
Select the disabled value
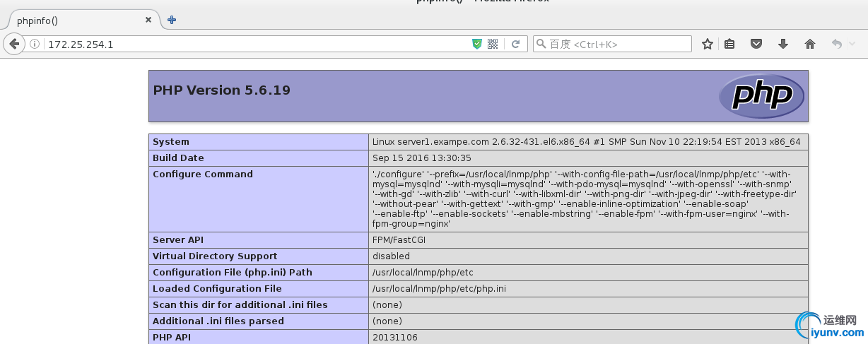click(x=391, y=256)
